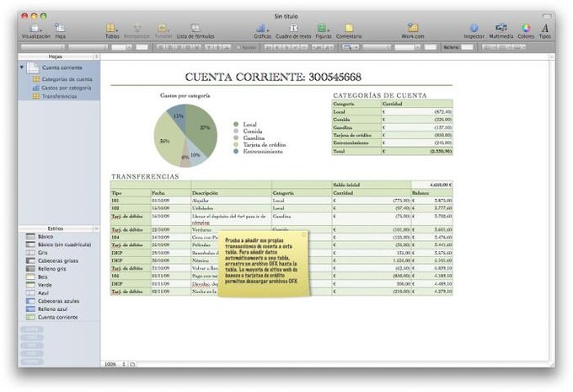Insert a chart with Gráficas icon
This screenshot has width=573, height=392.
tap(262, 28)
